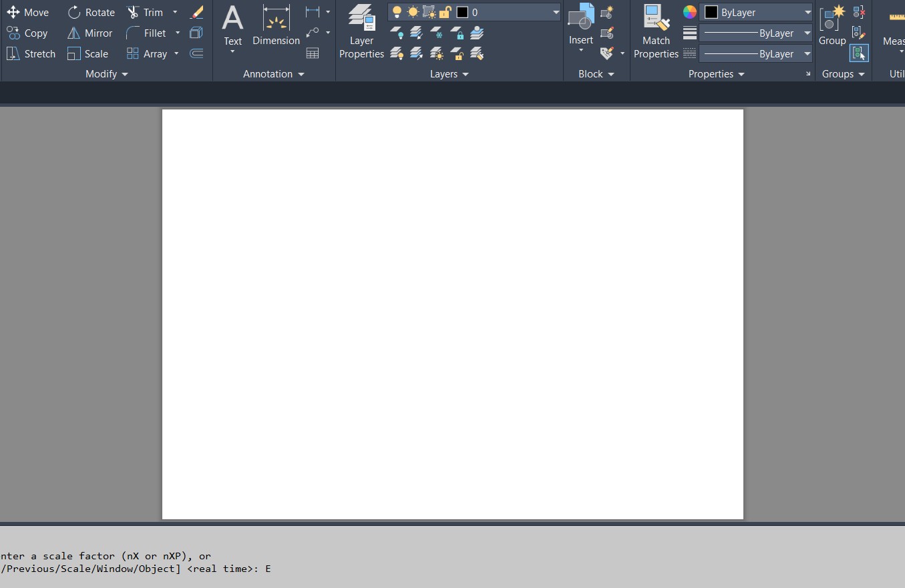Toggle layer on/off lightbulb icon

coord(397,13)
